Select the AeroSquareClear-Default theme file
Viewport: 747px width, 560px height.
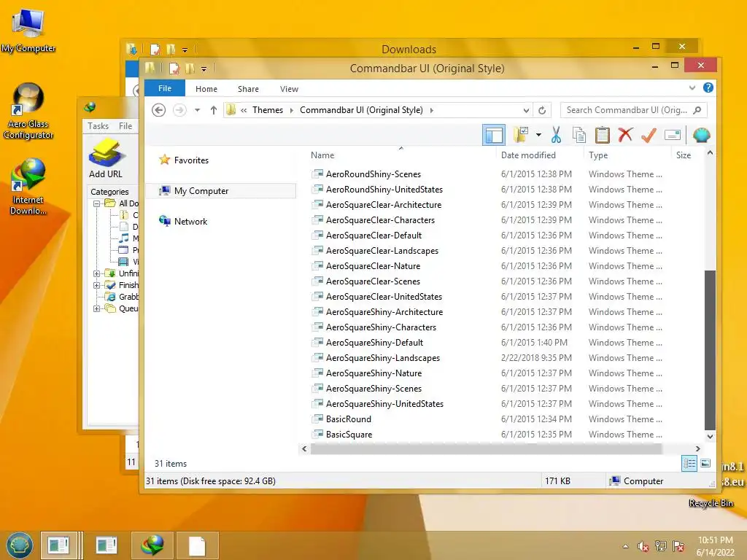coord(373,236)
